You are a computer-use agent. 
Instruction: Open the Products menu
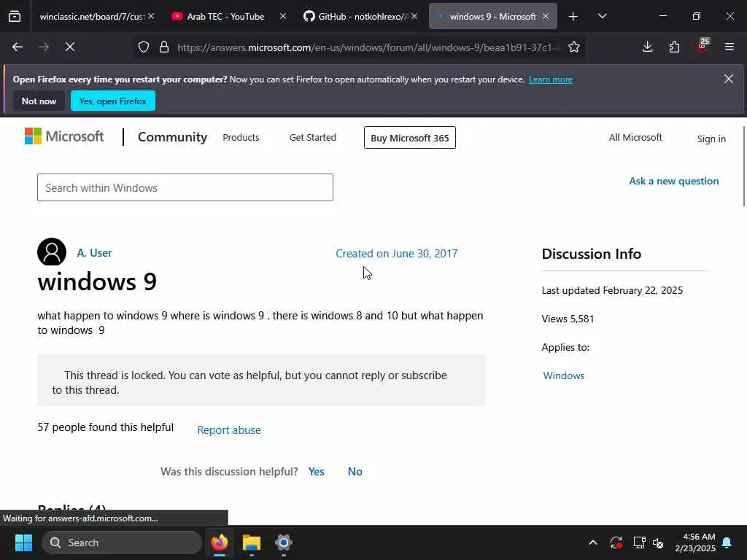[241, 138]
